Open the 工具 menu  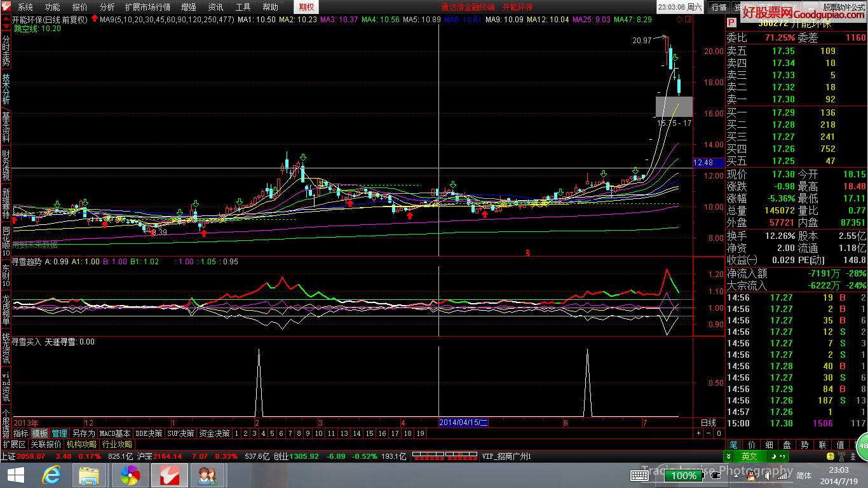pos(243,7)
